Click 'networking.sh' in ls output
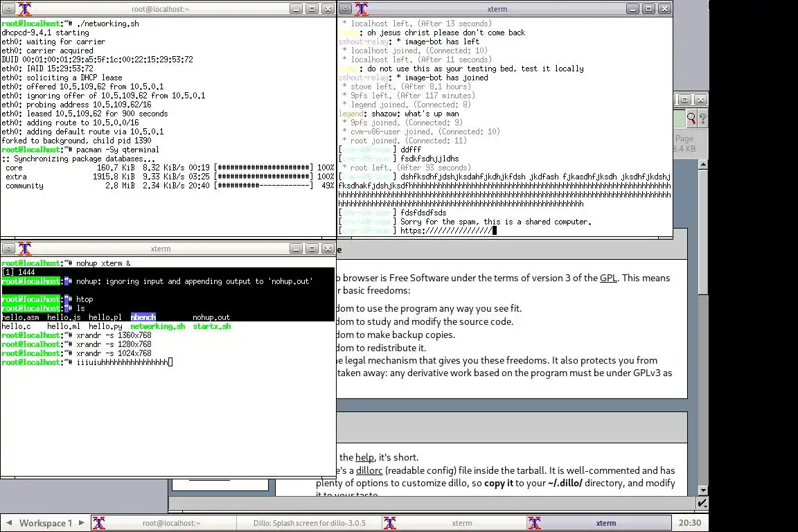This screenshot has height=532, width=798. [x=158, y=326]
